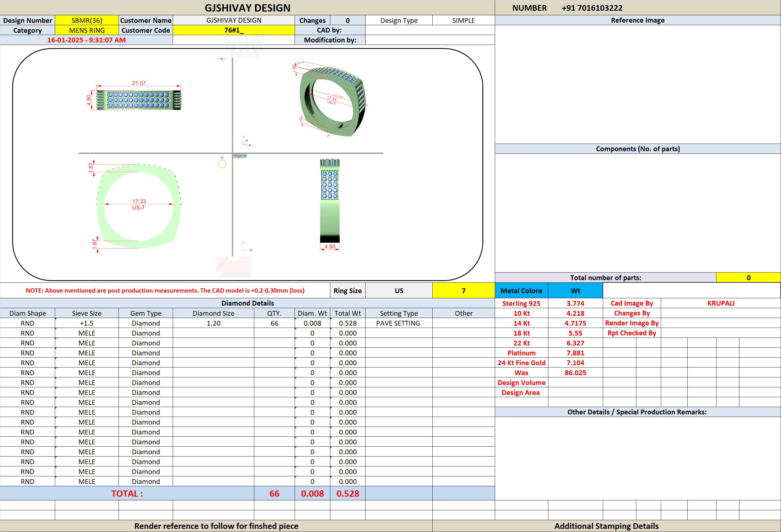The height and width of the screenshot is (532, 781).
Task: Select Sterling 925 weight 3.774
Action: click(575, 303)
